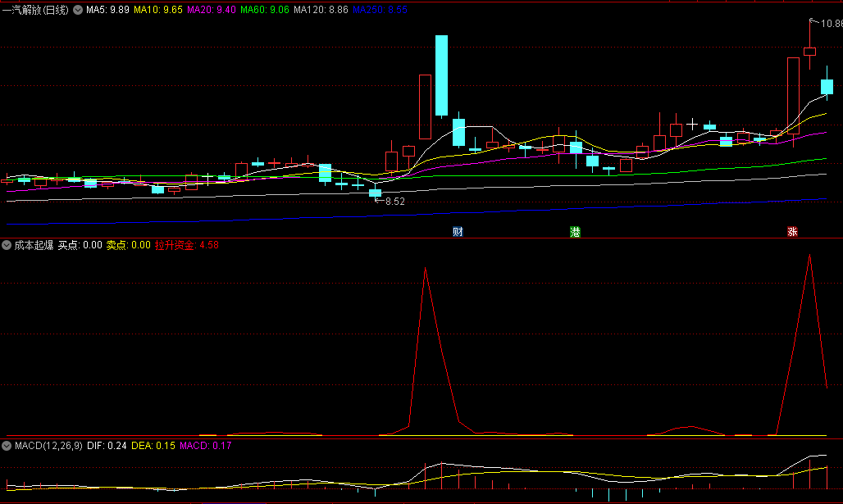Click the 成本起爆 indicator name

tap(34, 245)
